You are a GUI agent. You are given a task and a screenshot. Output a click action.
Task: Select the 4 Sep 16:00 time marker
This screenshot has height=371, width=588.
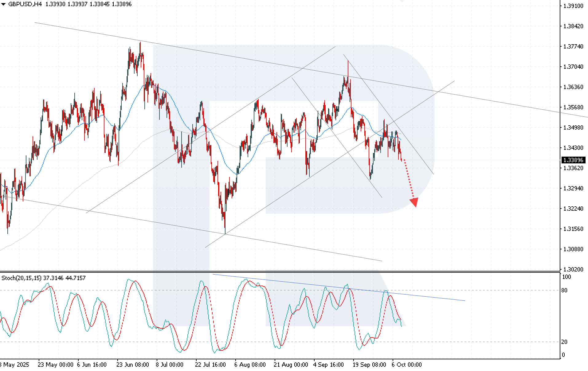pos(328,365)
